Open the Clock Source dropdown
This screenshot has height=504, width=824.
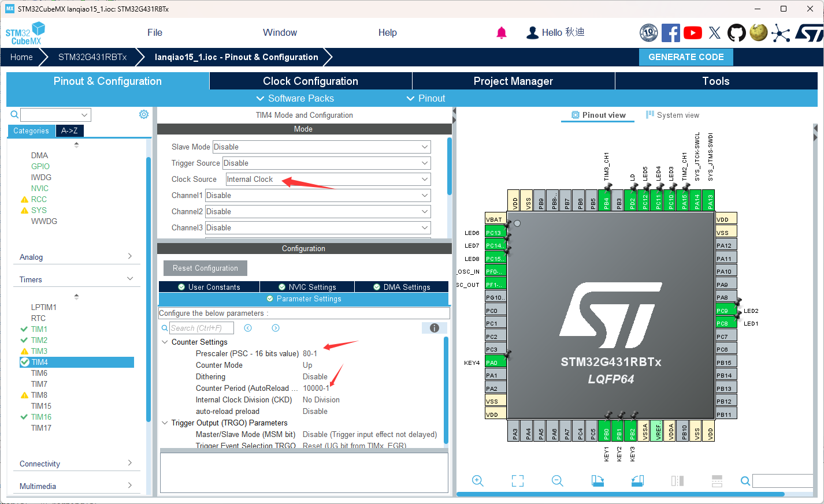point(328,180)
